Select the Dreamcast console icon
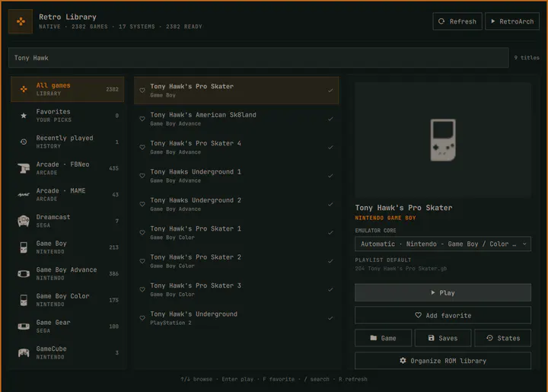 [24, 221]
